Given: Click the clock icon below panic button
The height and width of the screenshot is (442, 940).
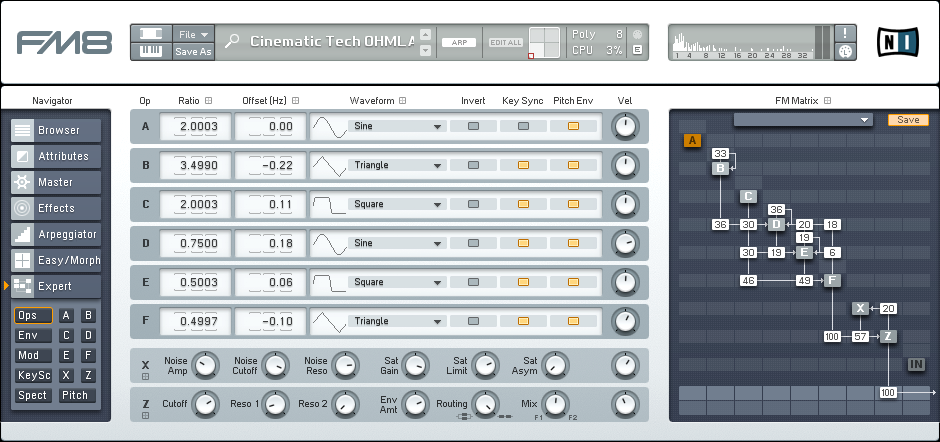Looking at the screenshot, I should tap(845, 52).
